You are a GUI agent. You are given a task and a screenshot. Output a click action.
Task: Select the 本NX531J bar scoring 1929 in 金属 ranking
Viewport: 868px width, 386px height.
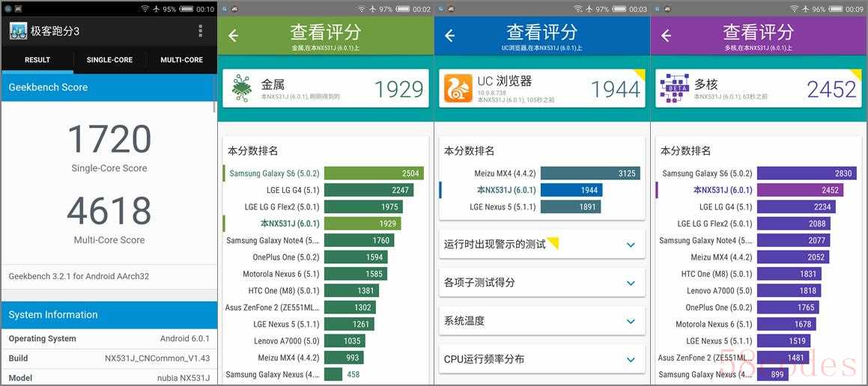362,224
